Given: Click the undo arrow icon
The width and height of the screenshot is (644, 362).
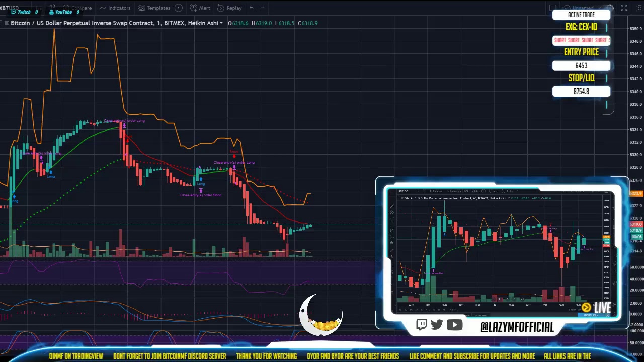Looking at the screenshot, I should coord(252,8).
